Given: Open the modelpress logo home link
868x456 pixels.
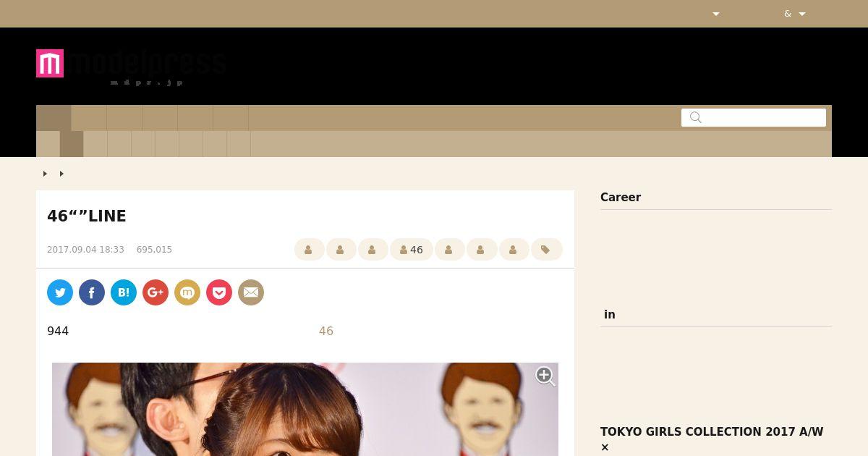Looking at the screenshot, I should pos(131,67).
